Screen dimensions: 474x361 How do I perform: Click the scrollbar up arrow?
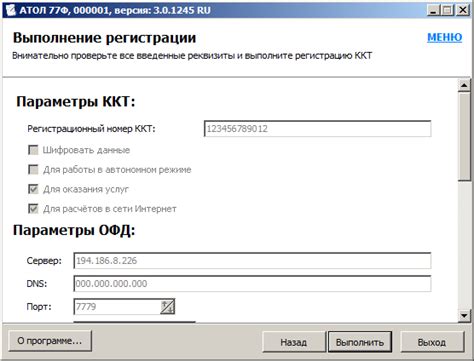click(x=464, y=85)
